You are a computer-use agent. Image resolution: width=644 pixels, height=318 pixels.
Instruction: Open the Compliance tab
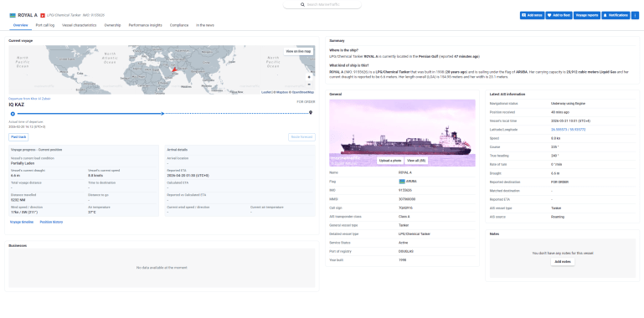coord(179,25)
